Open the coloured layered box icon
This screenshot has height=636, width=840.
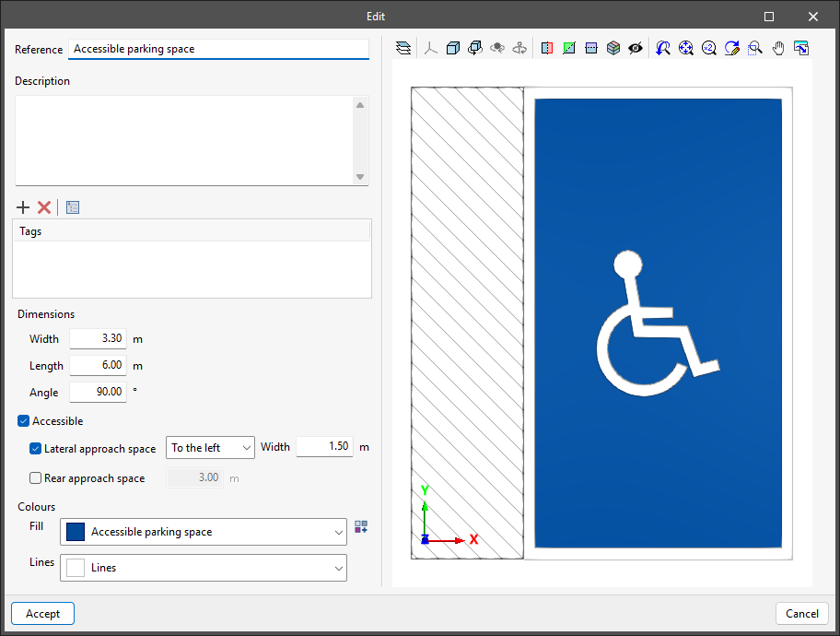613,48
